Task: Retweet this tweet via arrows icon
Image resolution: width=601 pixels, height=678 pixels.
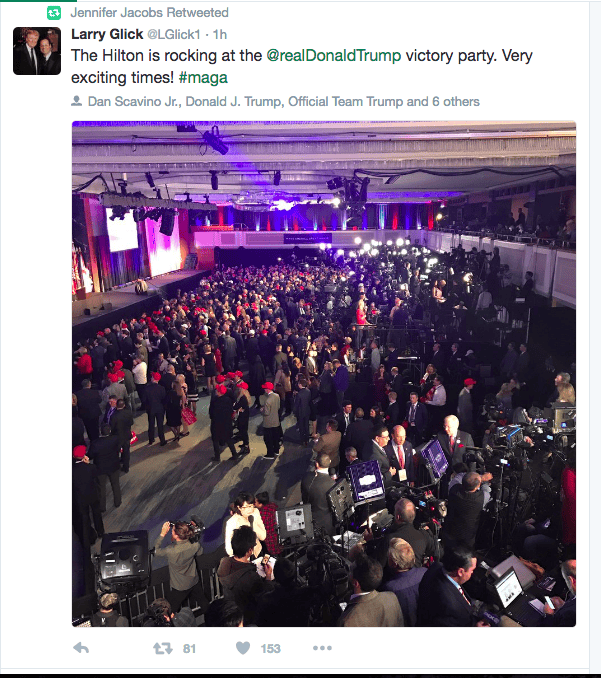Action: coord(163,648)
